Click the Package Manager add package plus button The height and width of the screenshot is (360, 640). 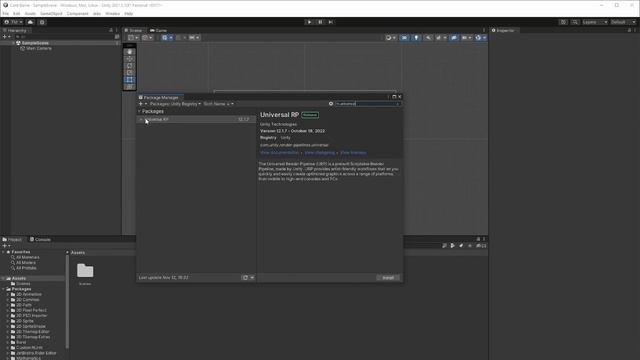tap(141, 104)
